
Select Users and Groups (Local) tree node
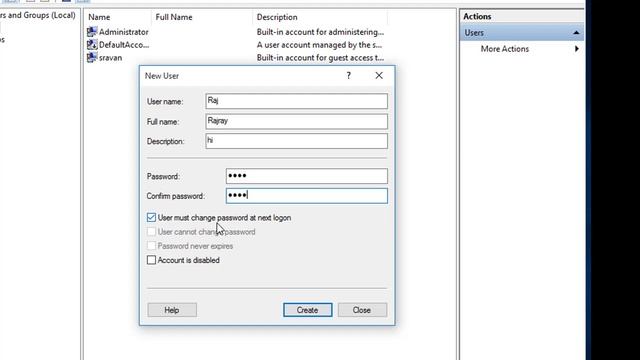(x=38, y=15)
